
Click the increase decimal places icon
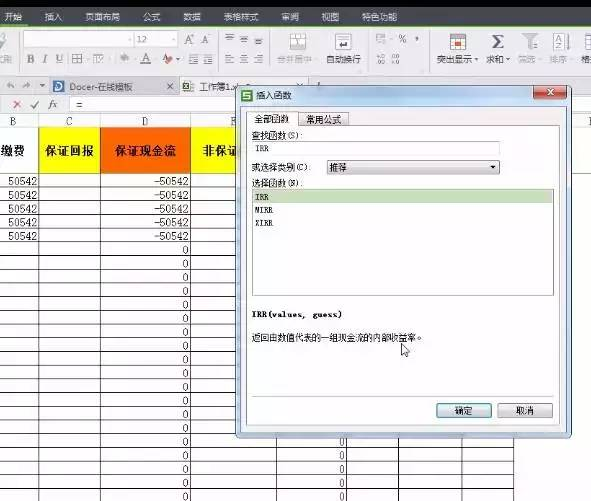pyautogui.click(x=381, y=58)
